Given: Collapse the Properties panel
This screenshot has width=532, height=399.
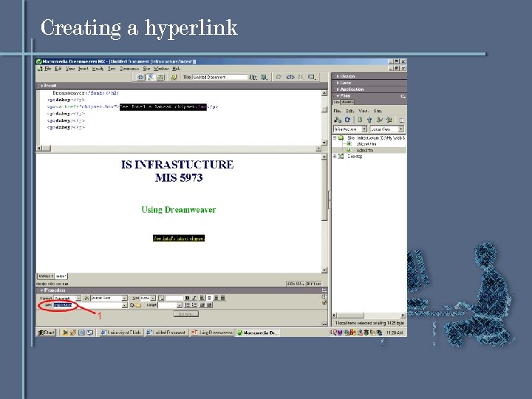Looking at the screenshot, I should [x=53, y=290].
